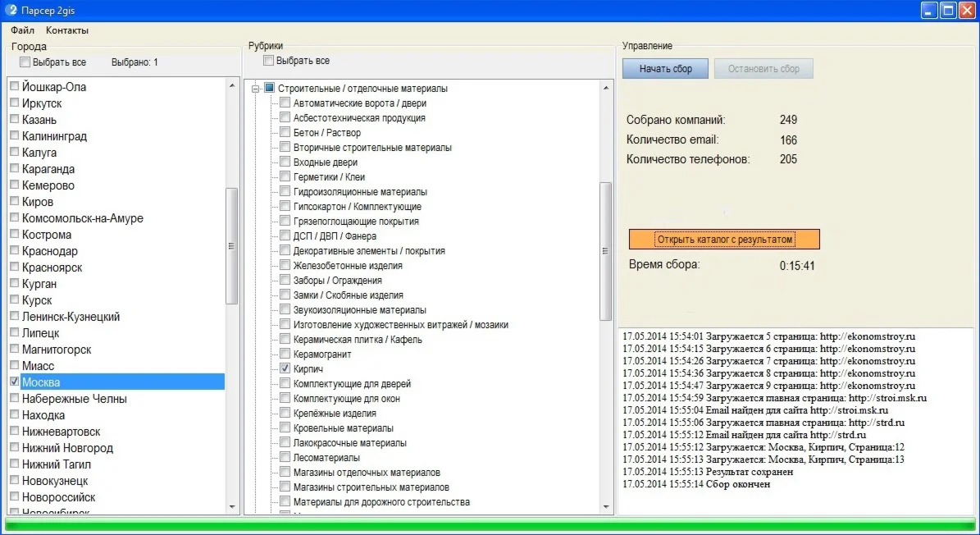
Task: Tick the Бетон / Раствор checkbox
Action: point(285,133)
